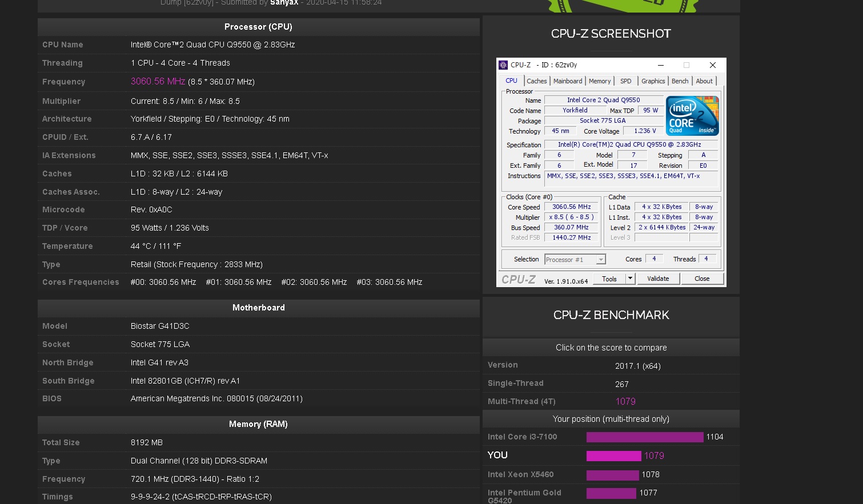Click the Microcode Rev. 0xA0C value
The height and width of the screenshot is (504, 863).
[151, 210]
